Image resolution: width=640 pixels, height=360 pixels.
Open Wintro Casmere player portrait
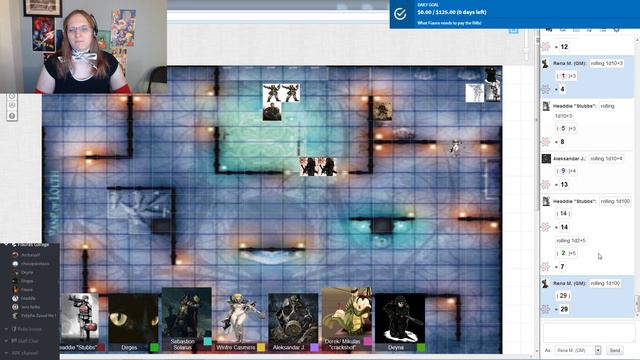coord(240,318)
